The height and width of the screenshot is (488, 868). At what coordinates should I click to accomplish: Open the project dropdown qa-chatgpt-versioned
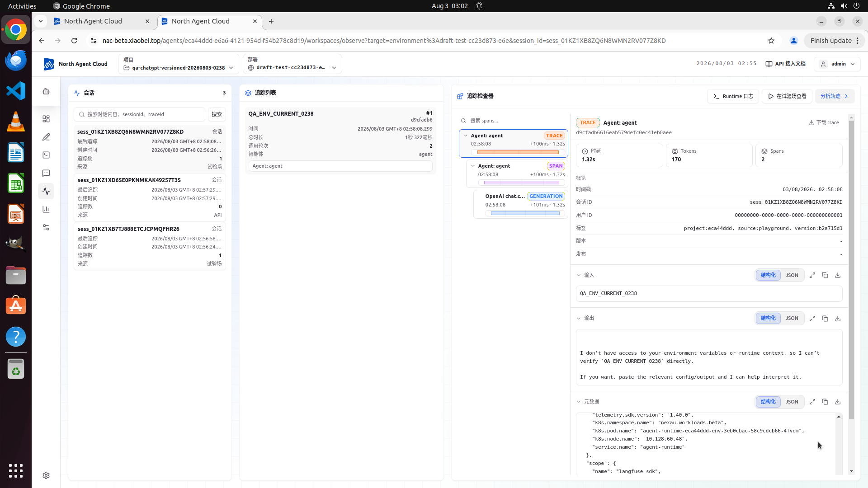click(x=179, y=64)
